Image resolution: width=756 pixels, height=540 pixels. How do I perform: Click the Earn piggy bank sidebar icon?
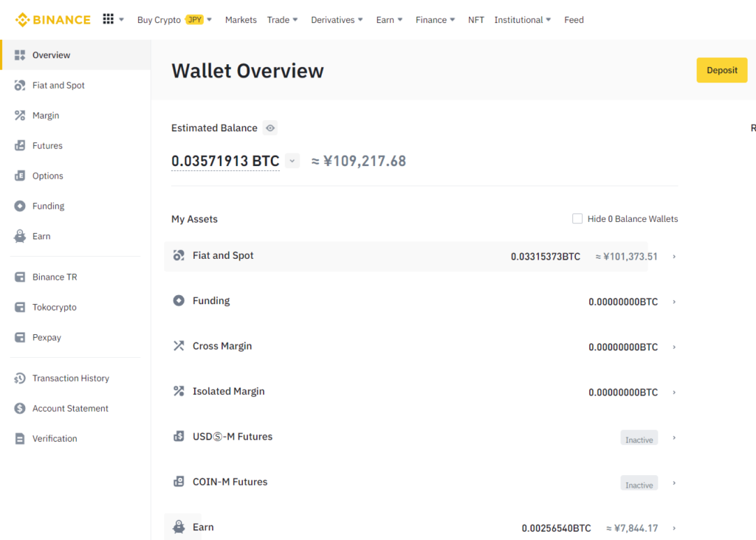[x=20, y=237]
